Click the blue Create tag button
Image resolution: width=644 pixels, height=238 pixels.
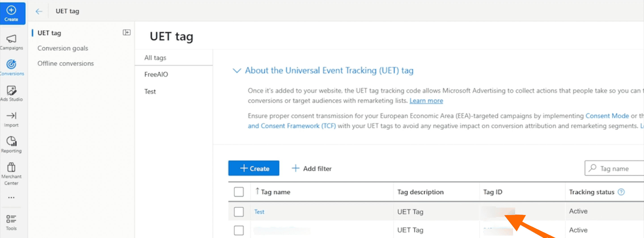(x=254, y=168)
